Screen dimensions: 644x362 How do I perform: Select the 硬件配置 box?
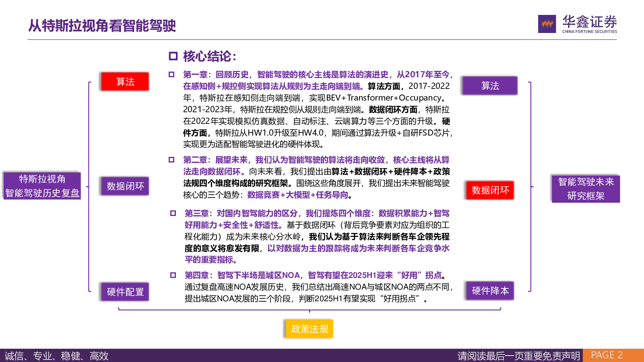125,292
